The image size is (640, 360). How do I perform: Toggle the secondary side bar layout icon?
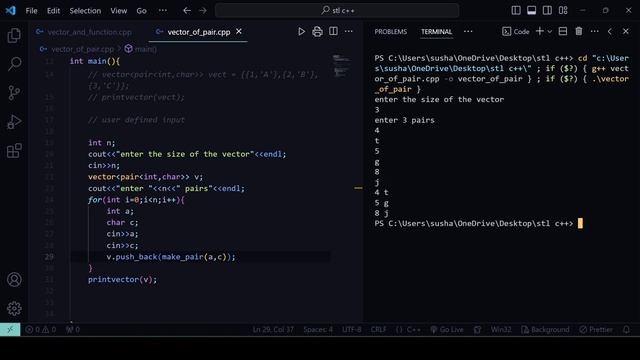(547, 10)
